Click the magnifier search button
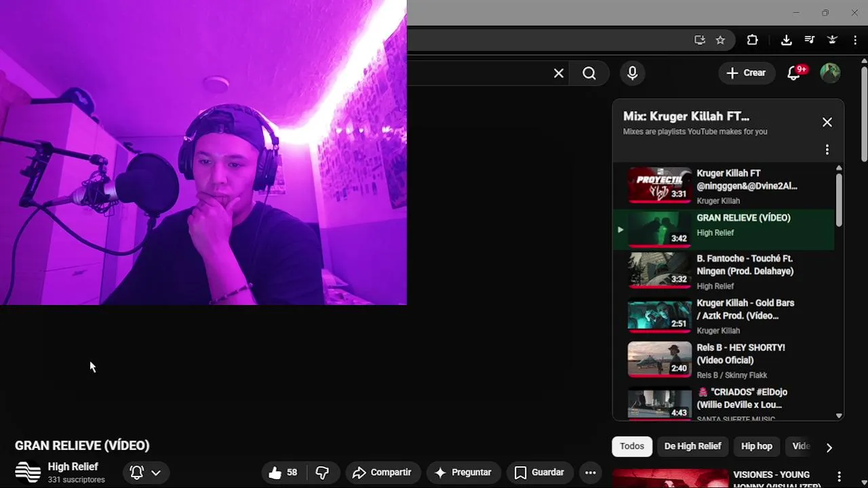This screenshot has width=868, height=488. 589,73
